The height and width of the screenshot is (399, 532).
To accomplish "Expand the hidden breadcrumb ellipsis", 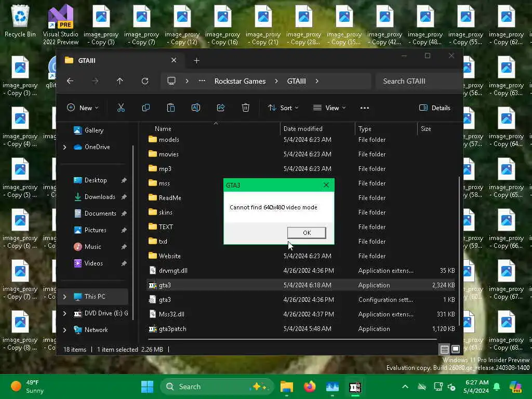I will (x=202, y=81).
